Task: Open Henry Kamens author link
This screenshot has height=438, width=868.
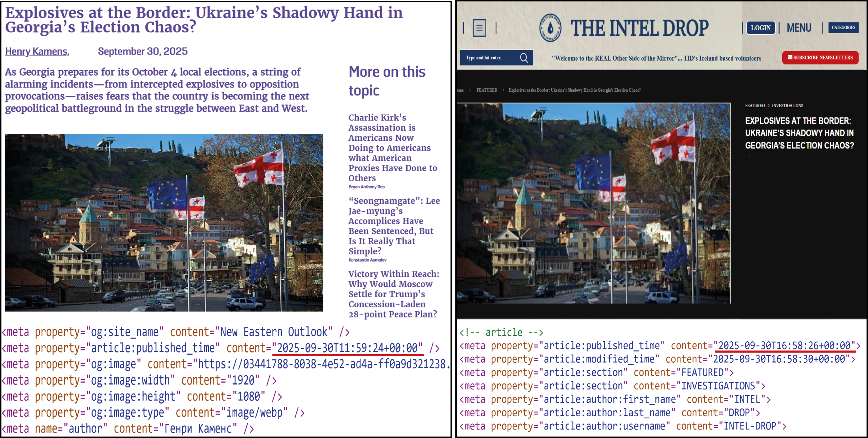Action: tap(37, 51)
